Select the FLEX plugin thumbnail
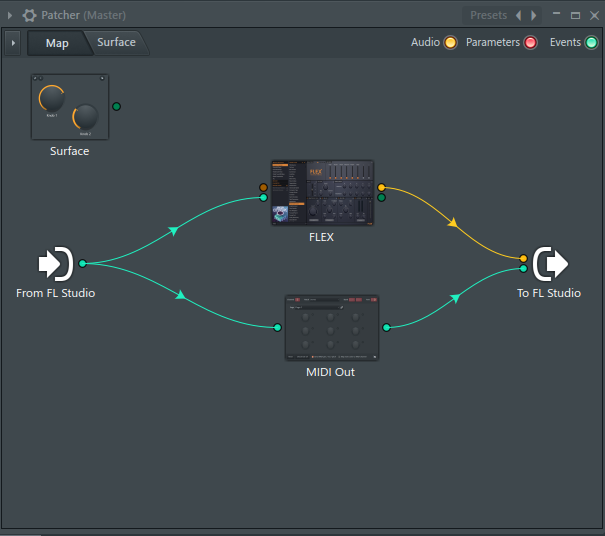Image resolution: width=605 pixels, height=536 pixels. click(322, 193)
